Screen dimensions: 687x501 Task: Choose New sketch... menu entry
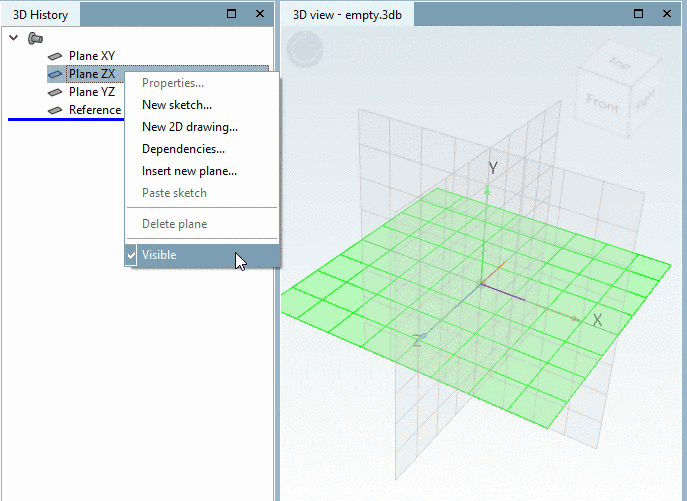coord(202,105)
